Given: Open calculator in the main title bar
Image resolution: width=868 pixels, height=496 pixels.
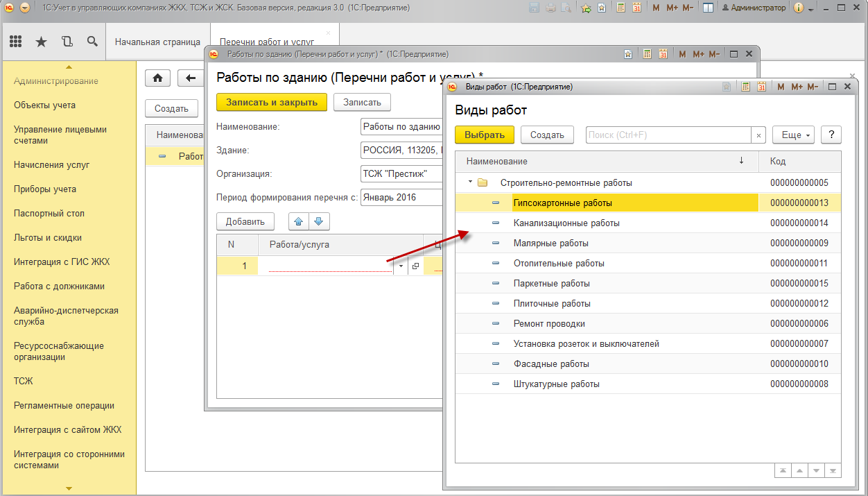Looking at the screenshot, I should pyautogui.click(x=620, y=8).
